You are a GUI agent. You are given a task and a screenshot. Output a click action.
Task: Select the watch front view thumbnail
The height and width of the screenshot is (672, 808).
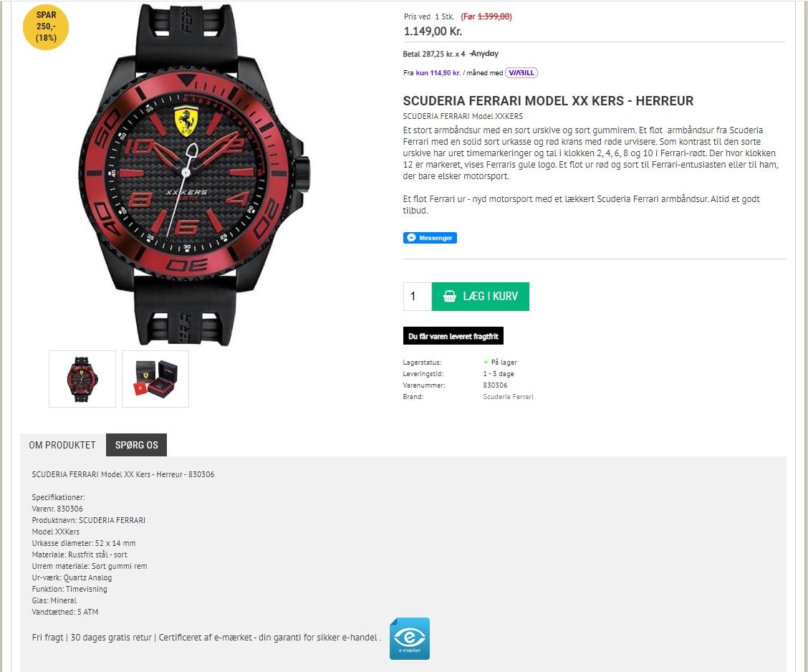[x=82, y=379]
